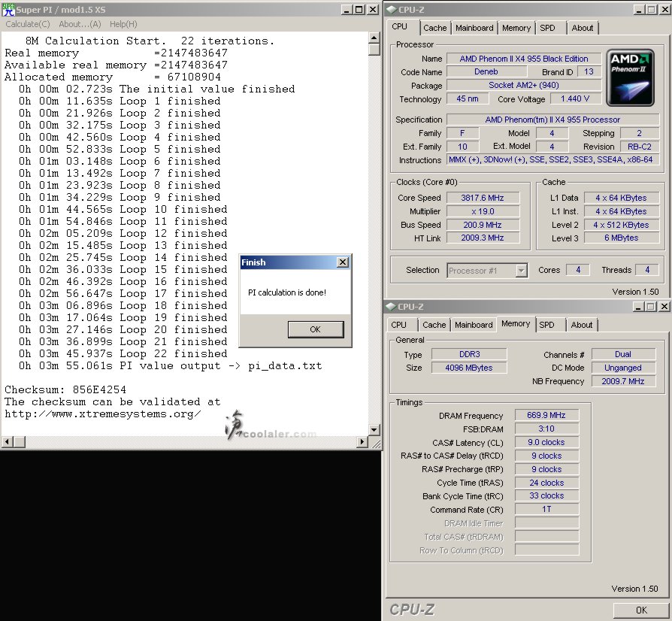Click the Super PI title bar icon
This screenshot has width=672, height=621.
click(x=8, y=10)
